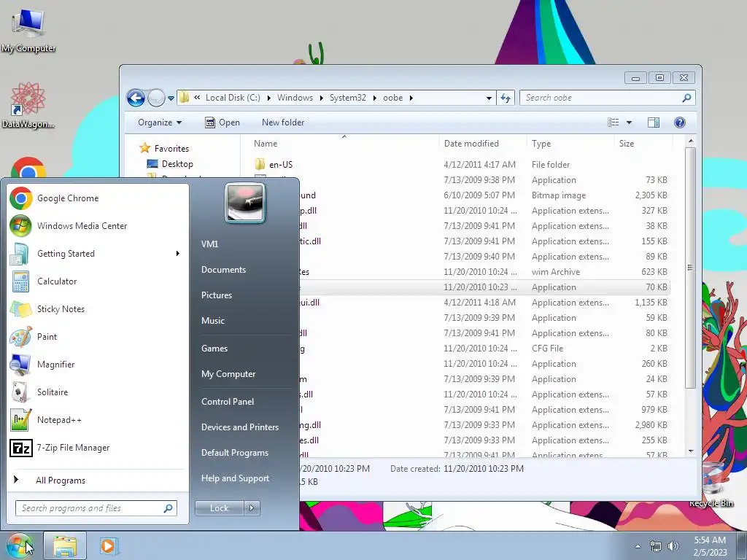Viewport: 747px width, 560px height.
Task: Click the network tray icon
Action: point(656,546)
